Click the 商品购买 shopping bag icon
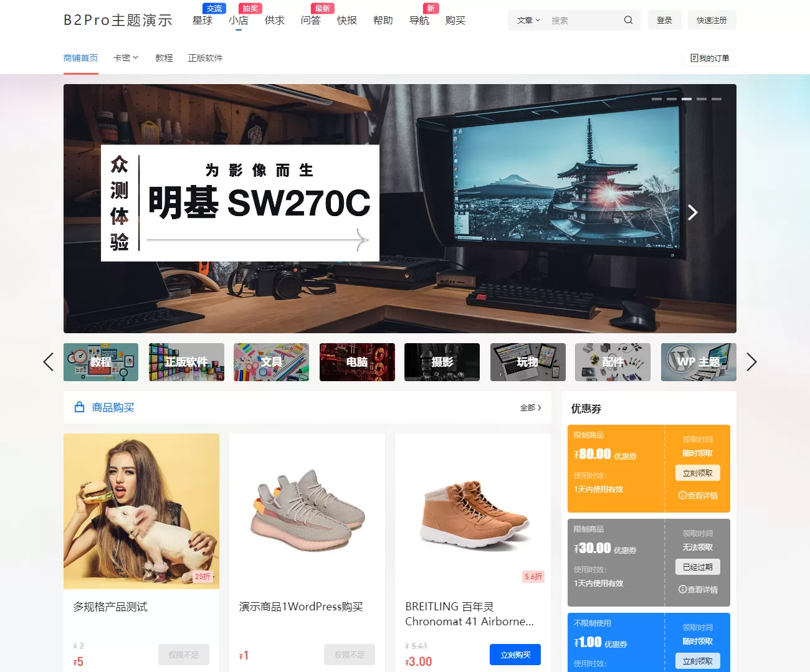 tap(79, 407)
